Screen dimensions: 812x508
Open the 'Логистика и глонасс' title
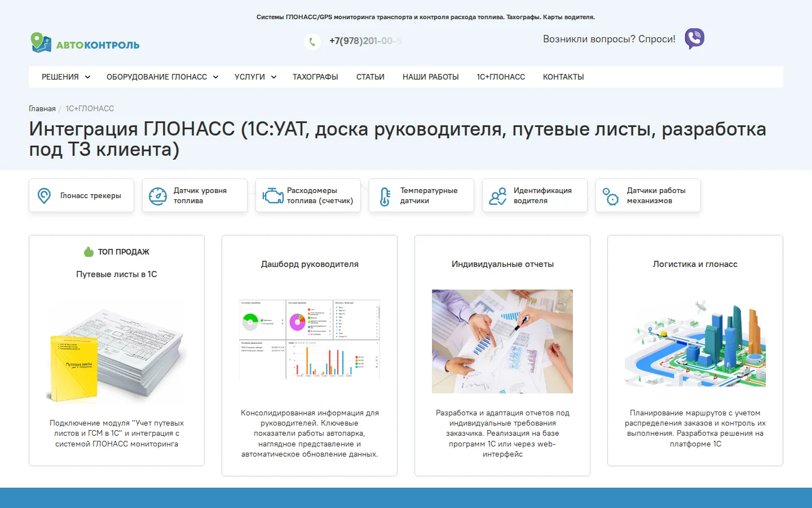tap(695, 264)
